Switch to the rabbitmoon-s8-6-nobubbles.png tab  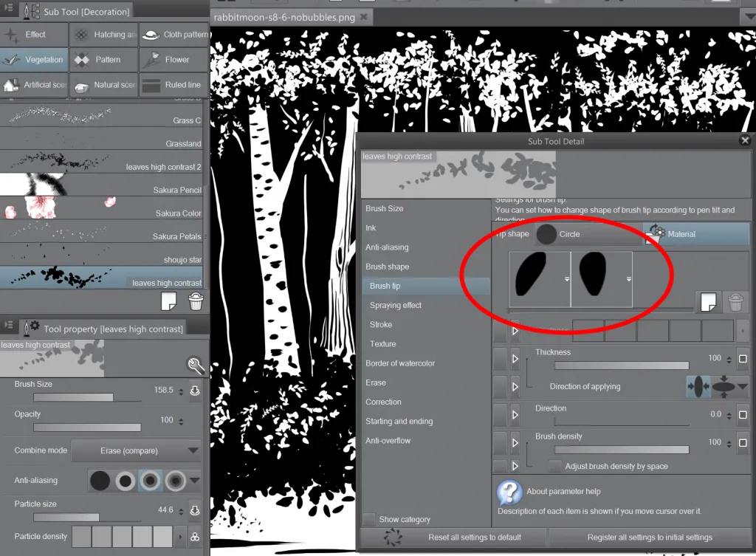coord(285,16)
